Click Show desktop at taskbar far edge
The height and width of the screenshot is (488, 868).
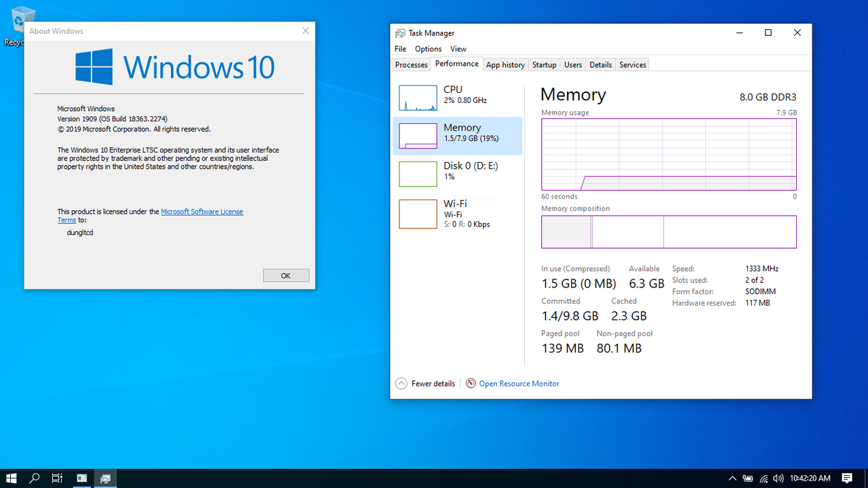[x=866, y=479]
